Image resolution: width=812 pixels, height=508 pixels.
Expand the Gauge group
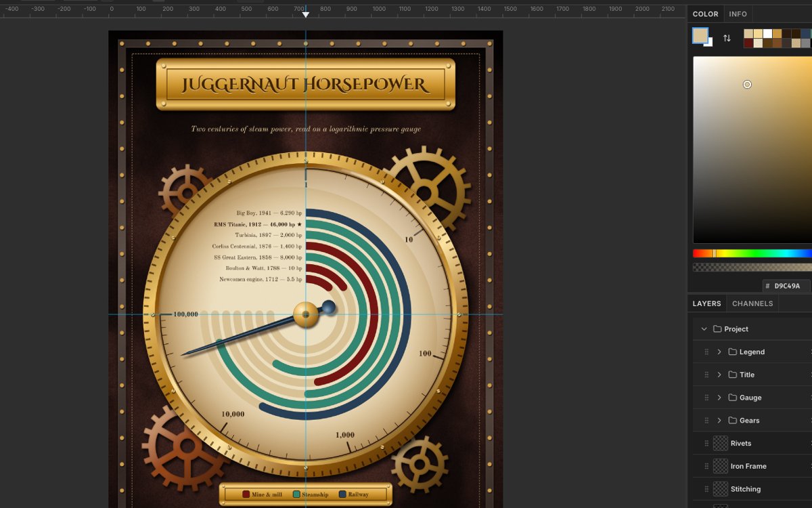(x=719, y=398)
